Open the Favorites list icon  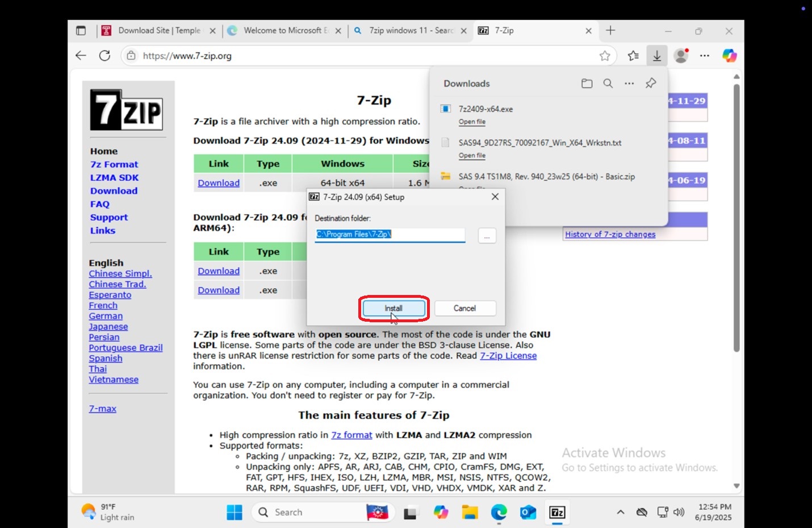pyautogui.click(x=633, y=56)
